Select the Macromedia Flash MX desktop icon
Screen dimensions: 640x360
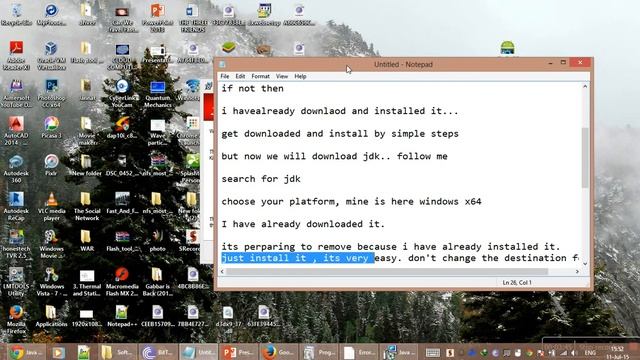(122, 282)
